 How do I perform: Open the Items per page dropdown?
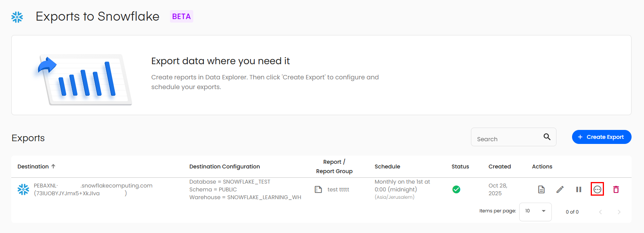point(535,211)
